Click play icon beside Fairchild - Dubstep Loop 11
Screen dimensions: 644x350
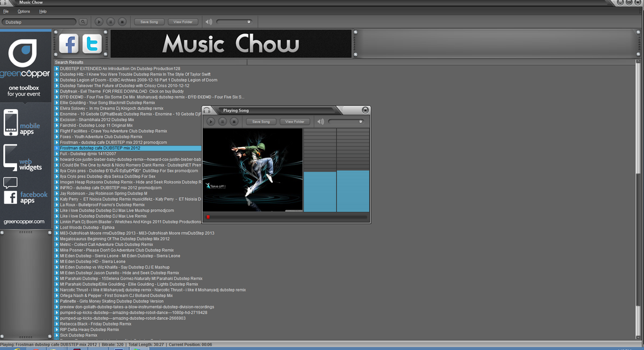click(57, 125)
